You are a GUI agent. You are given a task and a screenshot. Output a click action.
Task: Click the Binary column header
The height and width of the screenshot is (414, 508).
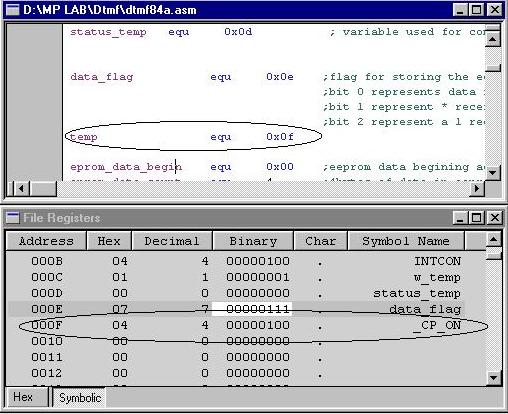click(253, 241)
